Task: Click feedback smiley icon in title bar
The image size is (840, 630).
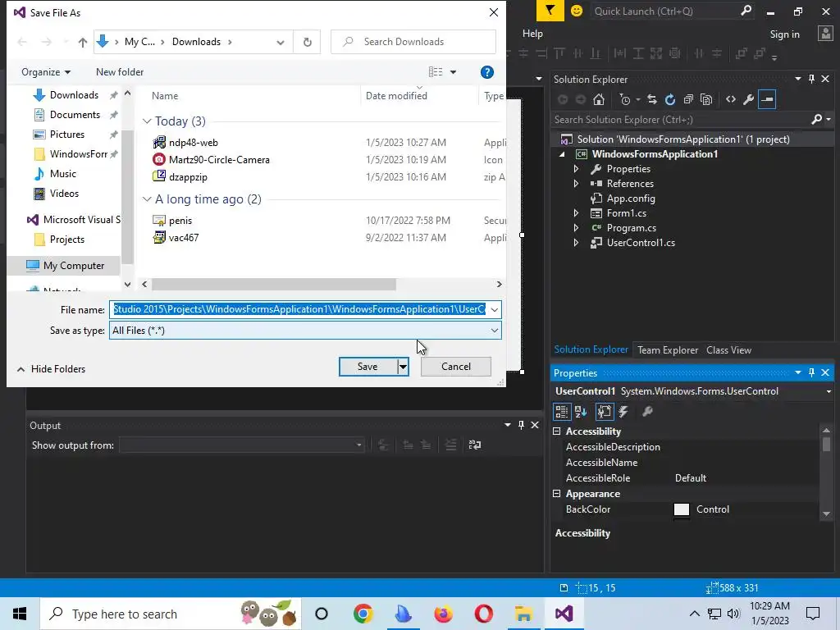Action: (x=577, y=11)
